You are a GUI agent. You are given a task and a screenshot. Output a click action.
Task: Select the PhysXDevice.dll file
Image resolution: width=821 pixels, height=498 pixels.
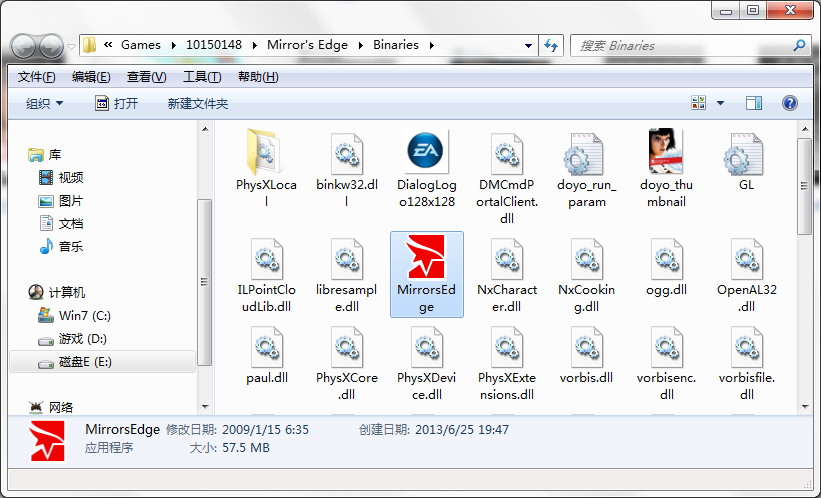pyautogui.click(x=426, y=363)
